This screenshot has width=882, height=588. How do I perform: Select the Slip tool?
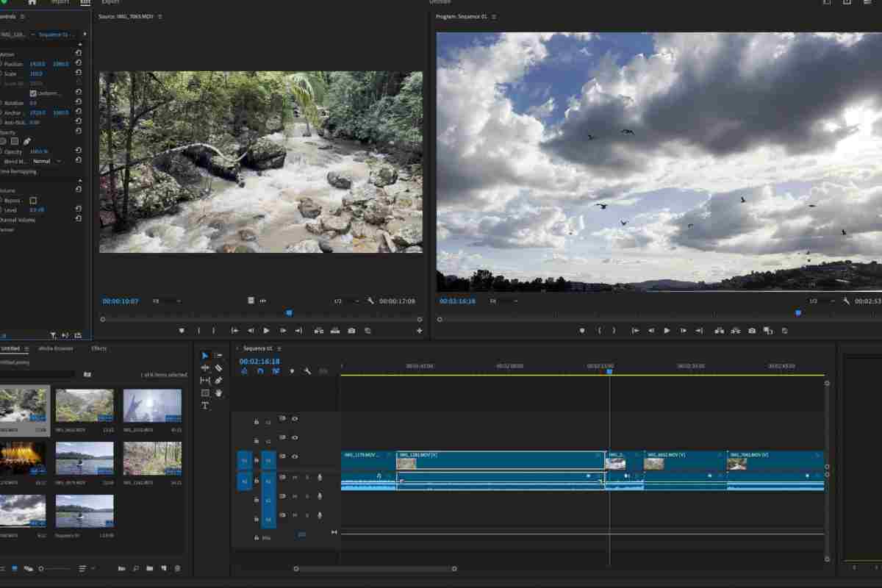[205, 381]
